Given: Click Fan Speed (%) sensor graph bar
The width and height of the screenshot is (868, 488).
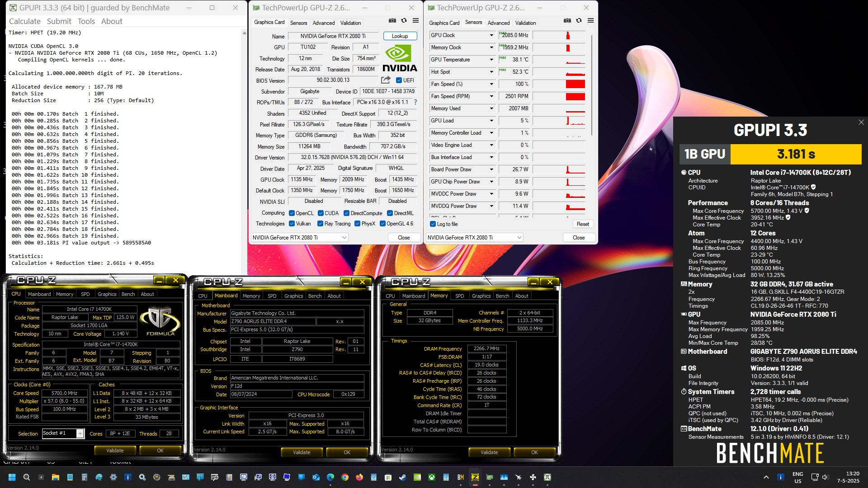Looking at the screenshot, I should [x=559, y=84].
